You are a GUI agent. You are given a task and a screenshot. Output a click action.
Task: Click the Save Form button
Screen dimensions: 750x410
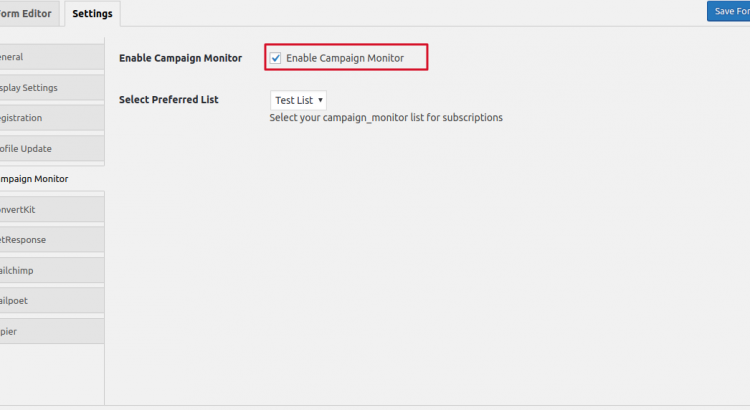[728, 11]
